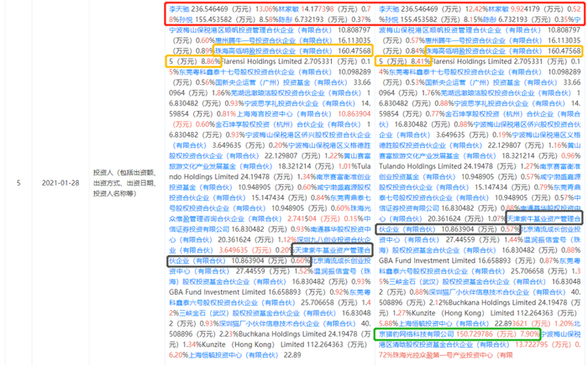Click 天津紫牛基业资产管理合伙 link in right column
The width and height of the screenshot is (588, 366).
pyautogui.click(x=480, y=224)
